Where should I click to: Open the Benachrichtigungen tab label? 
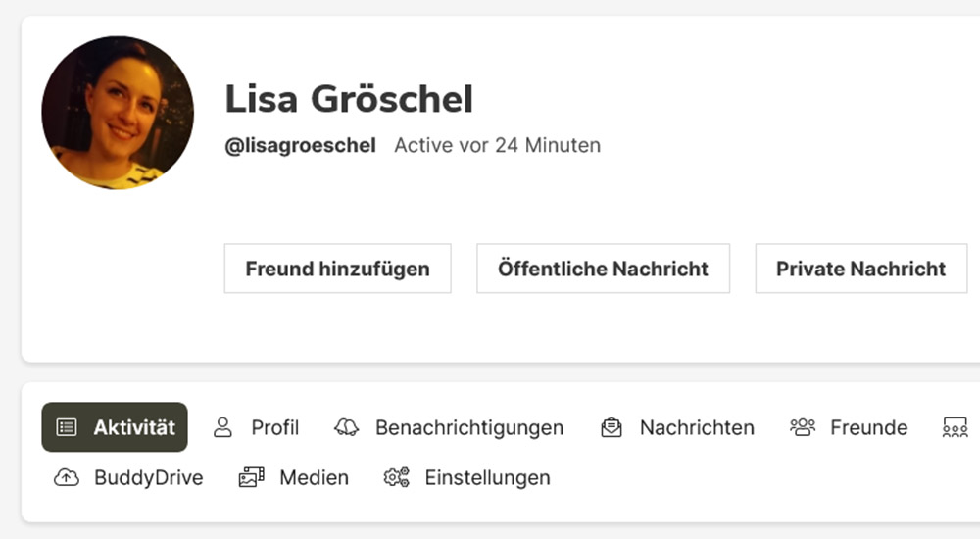469,427
